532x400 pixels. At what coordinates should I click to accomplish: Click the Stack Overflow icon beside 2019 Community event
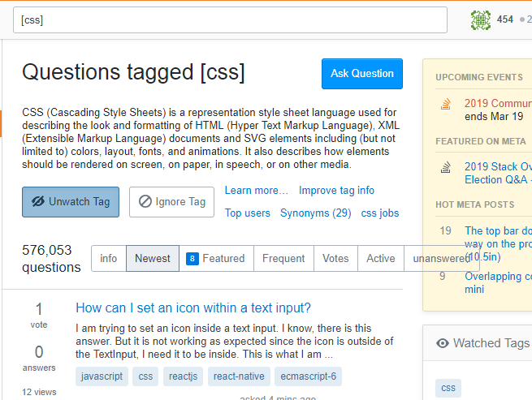click(x=446, y=104)
